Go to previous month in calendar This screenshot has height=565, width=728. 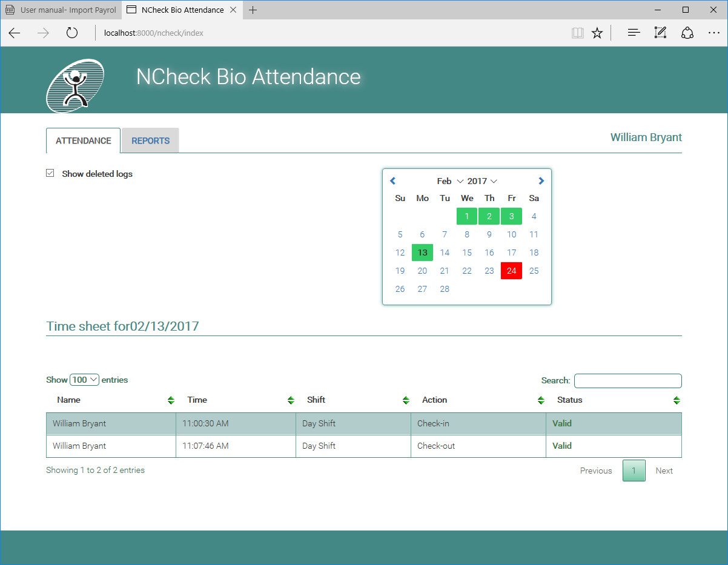coord(392,181)
